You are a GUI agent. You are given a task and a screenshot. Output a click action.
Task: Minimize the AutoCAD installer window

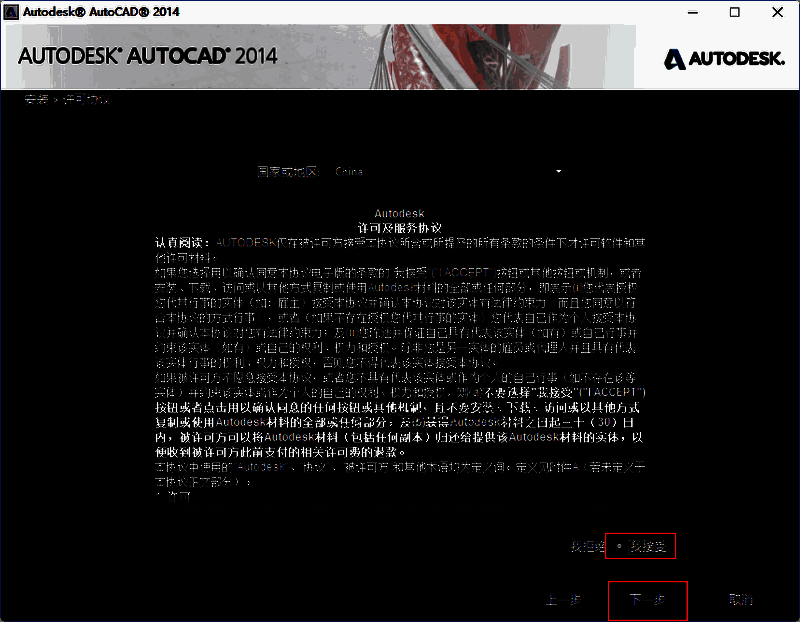[x=688, y=12]
